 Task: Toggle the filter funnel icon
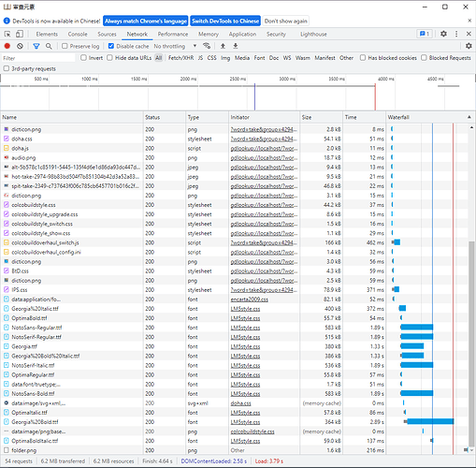pyautogui.click(x=36, y=46)
